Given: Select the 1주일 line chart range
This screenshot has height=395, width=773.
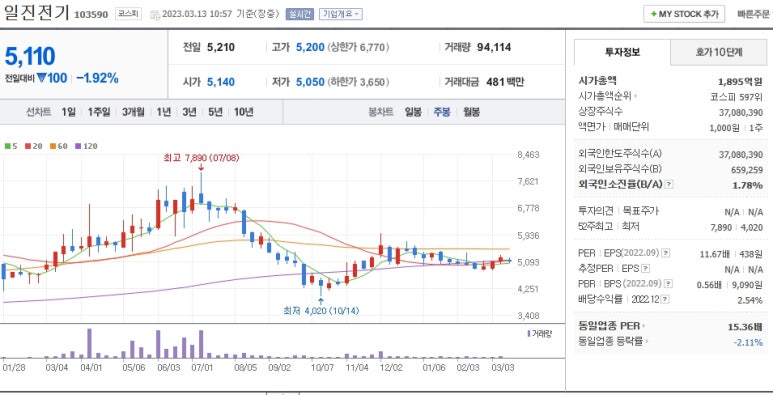Looking at the screenshot, I should pyautogui.click(x=99, y=112).
